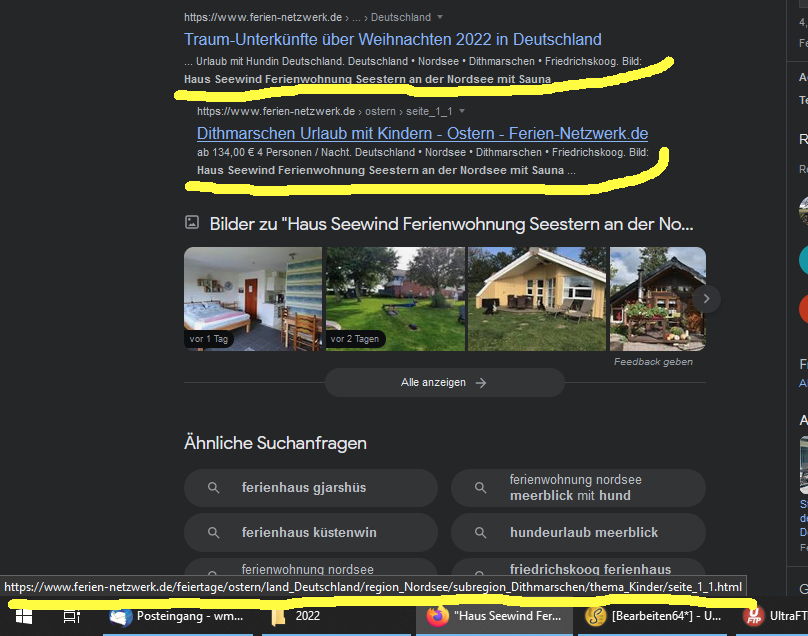Click next arrow in image carousel
This screenshot has height=636, width=808.
pyautogui.click(x=706, y=299)
